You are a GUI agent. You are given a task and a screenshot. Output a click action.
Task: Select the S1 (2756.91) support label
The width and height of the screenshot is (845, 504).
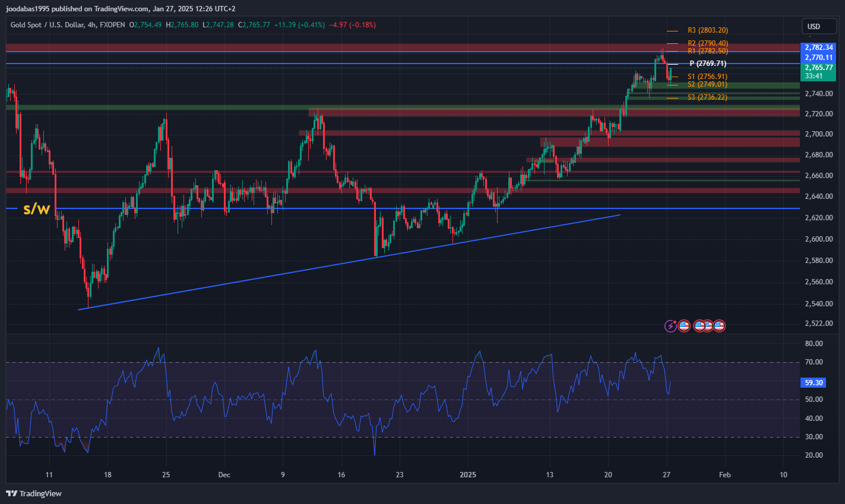707,77
